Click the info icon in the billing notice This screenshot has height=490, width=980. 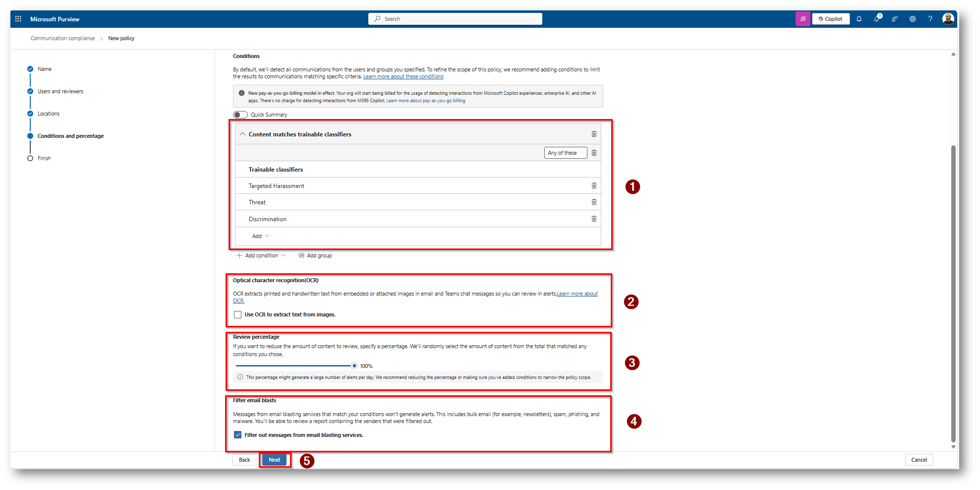241,93
